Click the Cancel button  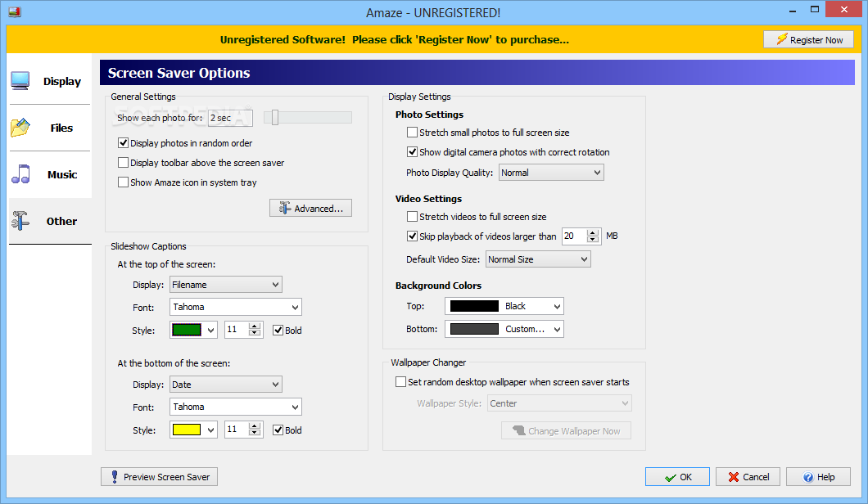[x=748, y=477]
